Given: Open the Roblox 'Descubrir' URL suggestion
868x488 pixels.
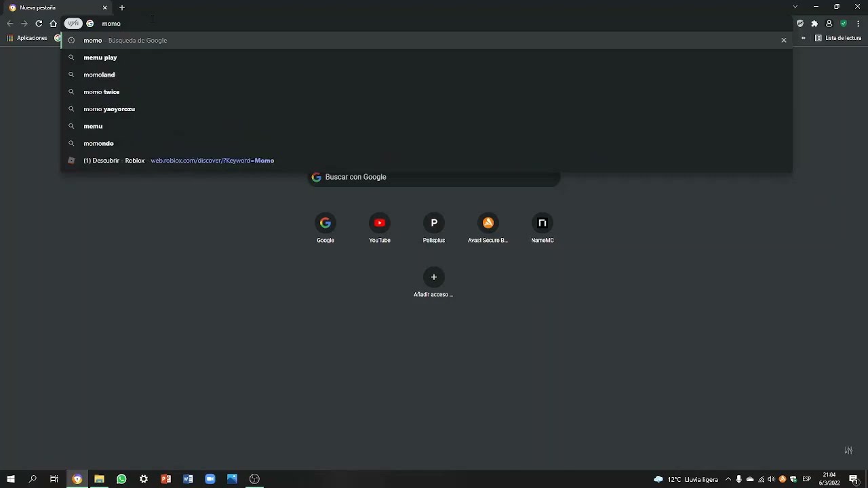Looking at the screenshot, I should tap(427, 161).
